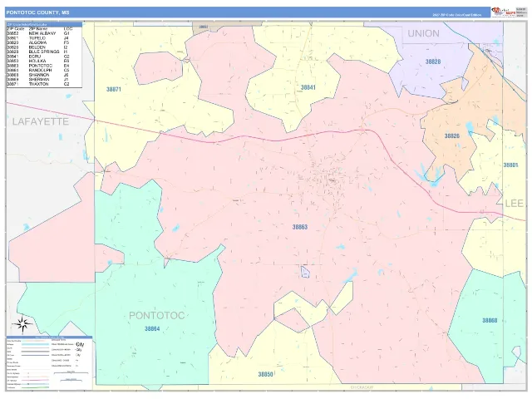The width and height of the screenshot is (532, 399).
Task: Click the PONTOTOC COUNTY, MS title
Action: click(x=37, y=12)
